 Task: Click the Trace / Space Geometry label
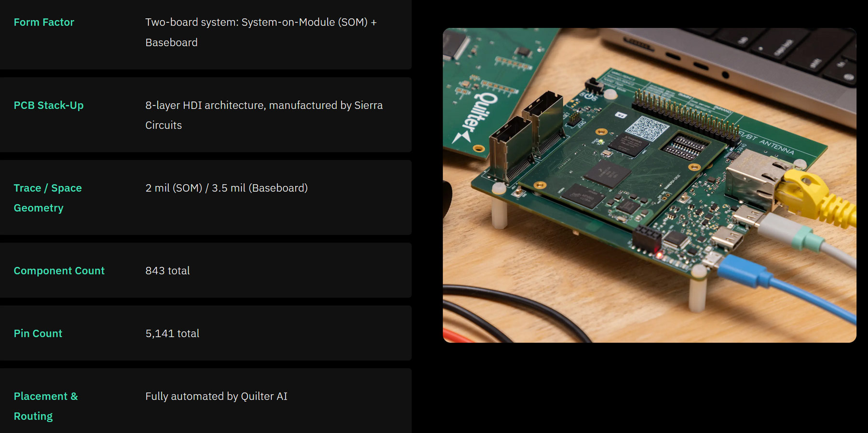[x=47, y=198]
